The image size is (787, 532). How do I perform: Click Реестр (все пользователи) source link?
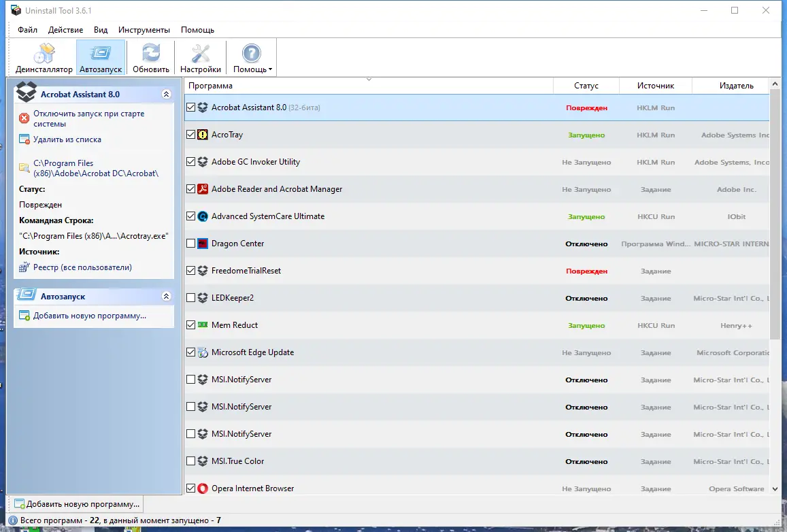[82, 267]
